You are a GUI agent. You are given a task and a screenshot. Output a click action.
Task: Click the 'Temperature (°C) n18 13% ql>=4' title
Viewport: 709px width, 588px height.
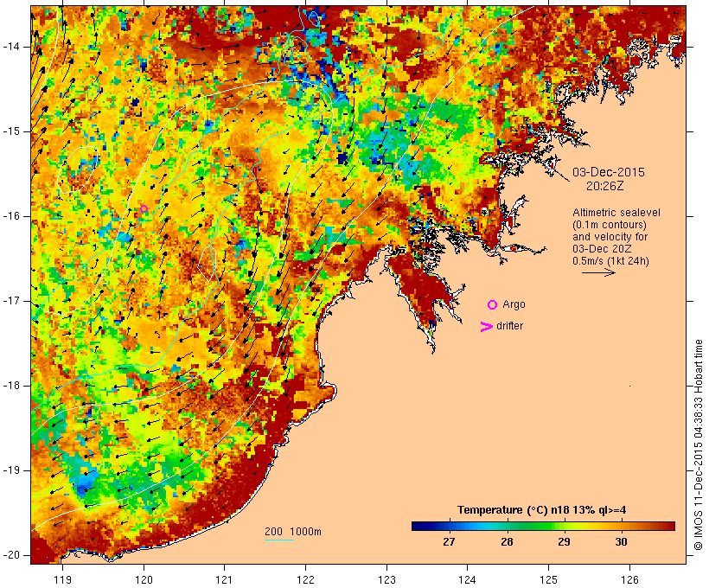(541, 510)
